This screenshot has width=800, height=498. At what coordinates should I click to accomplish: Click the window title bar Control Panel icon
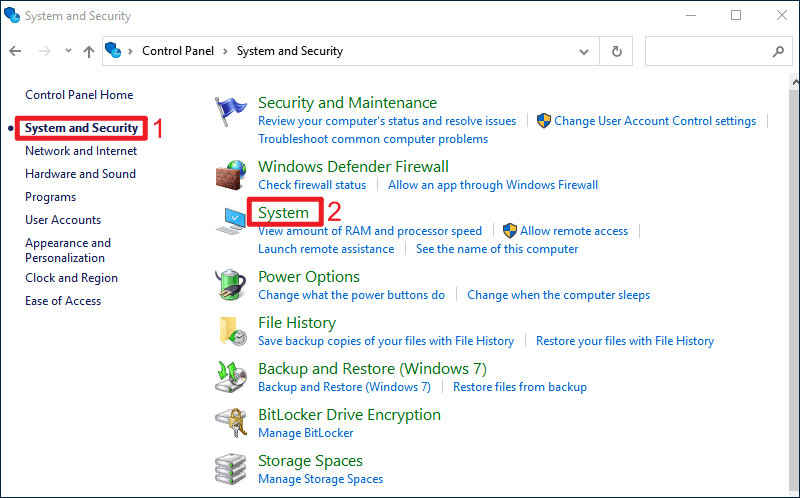coord(12,15)
